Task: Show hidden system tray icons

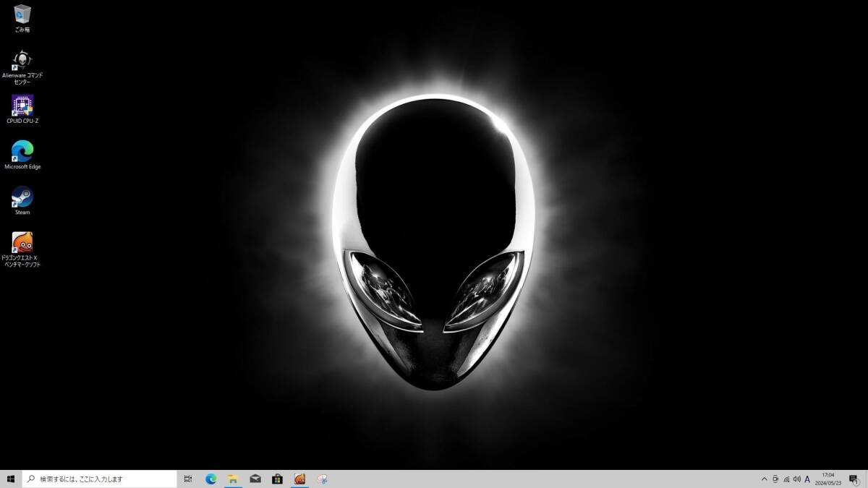Action: click(x=764, y=479)
